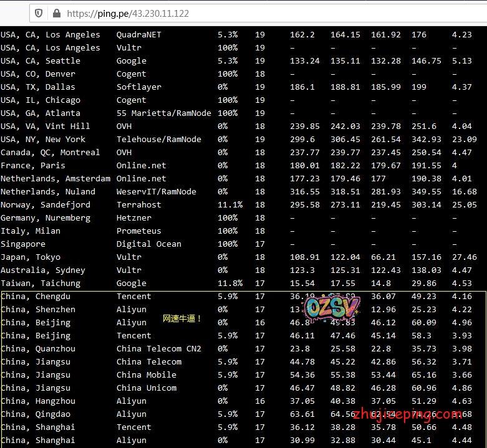Click WeservIT/RamNode provider text
This screenshot has height=448, width=487.
coord(156,192)
